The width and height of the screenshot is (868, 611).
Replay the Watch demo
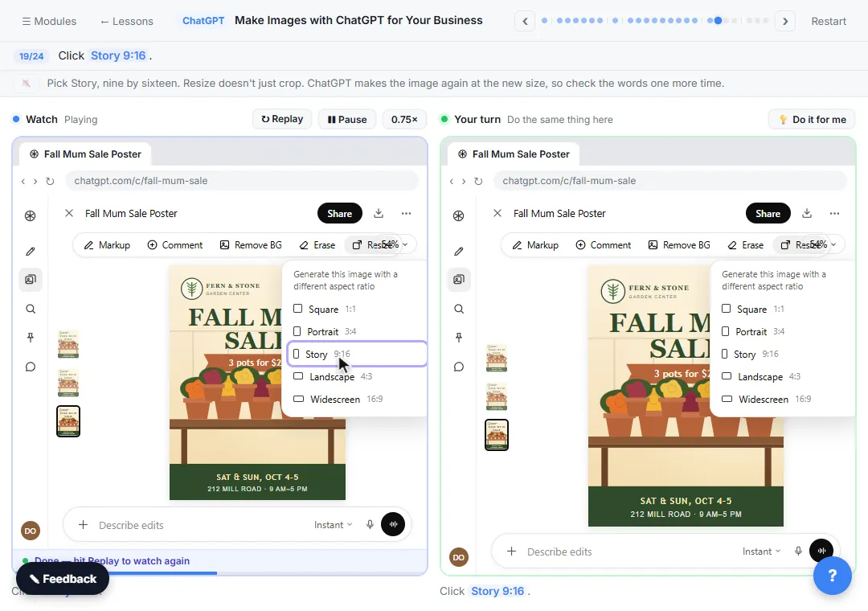(282, 119)
